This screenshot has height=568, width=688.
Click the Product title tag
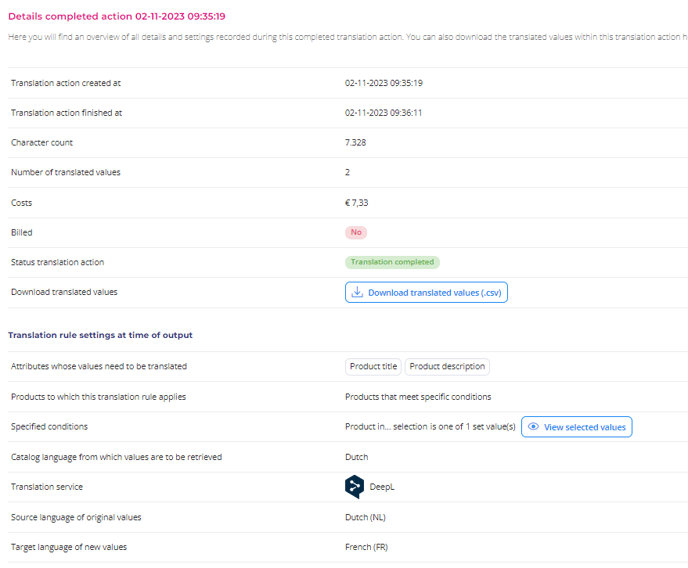tap(373, 366)
